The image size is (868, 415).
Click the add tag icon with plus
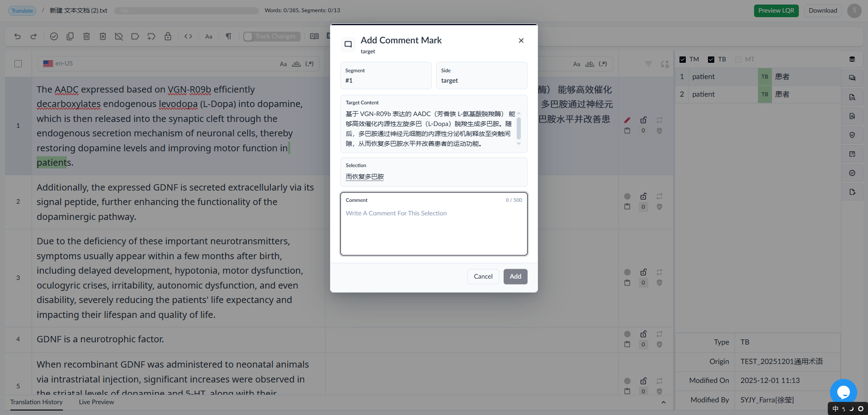click(151, 37)
